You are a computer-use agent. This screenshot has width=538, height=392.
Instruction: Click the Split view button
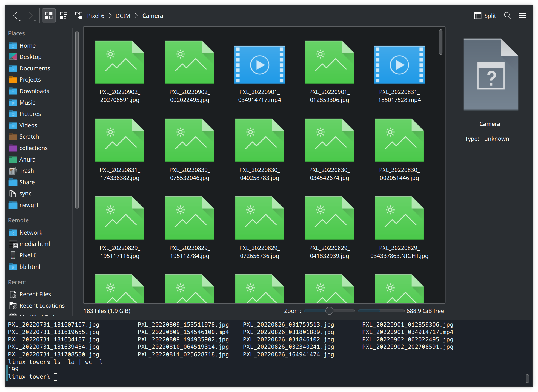[x=485, y=16]
